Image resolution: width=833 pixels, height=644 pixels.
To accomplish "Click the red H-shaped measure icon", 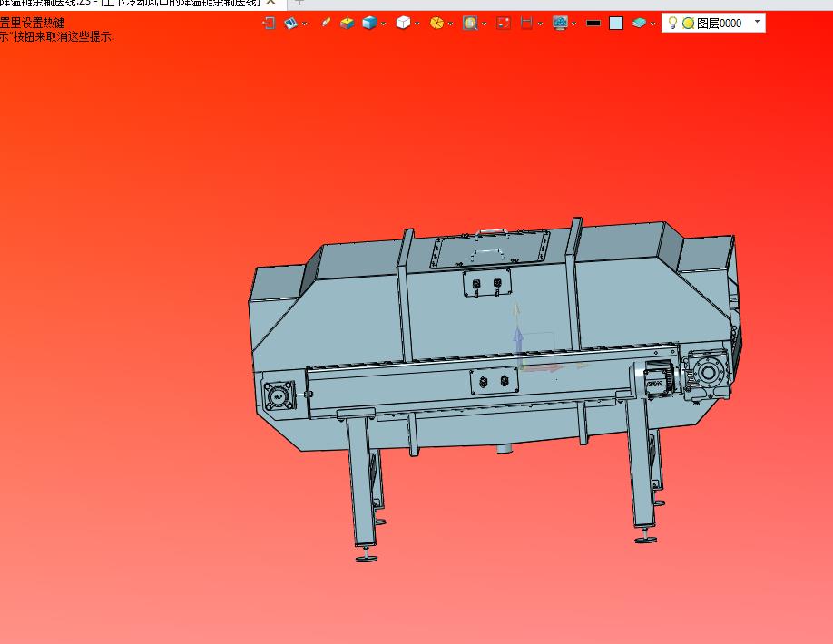I will 526,23.
